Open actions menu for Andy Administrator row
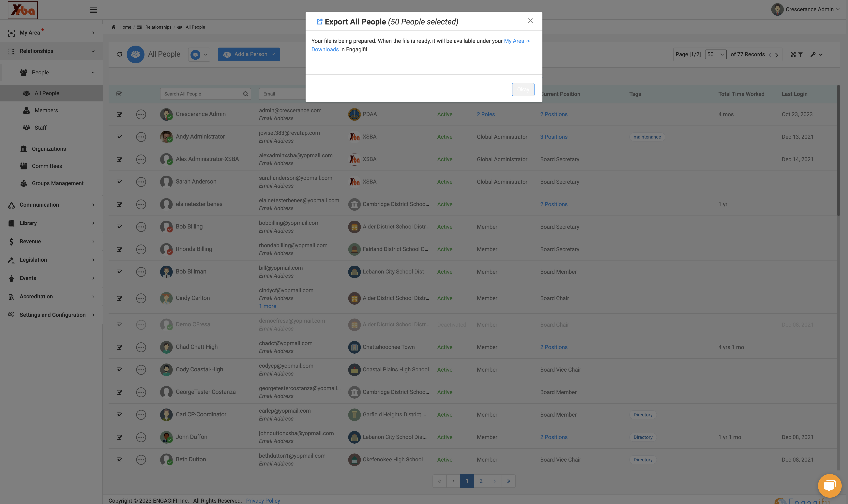The image size is (848, 504). (141, 137)
